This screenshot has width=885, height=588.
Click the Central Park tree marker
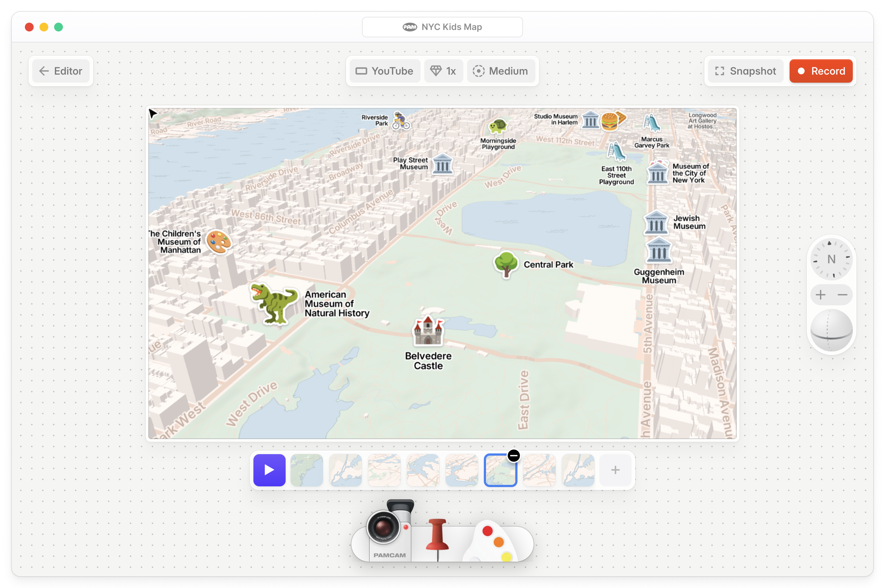point(506,264)
